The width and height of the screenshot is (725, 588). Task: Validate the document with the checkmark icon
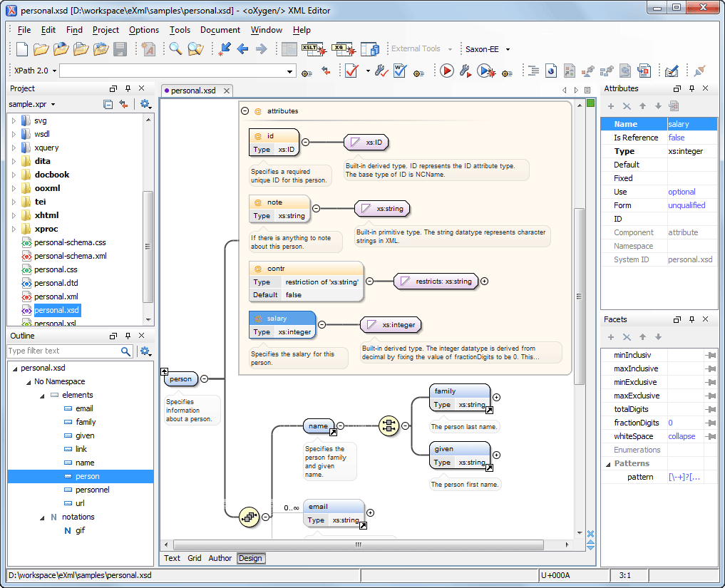tap(351, 71)
